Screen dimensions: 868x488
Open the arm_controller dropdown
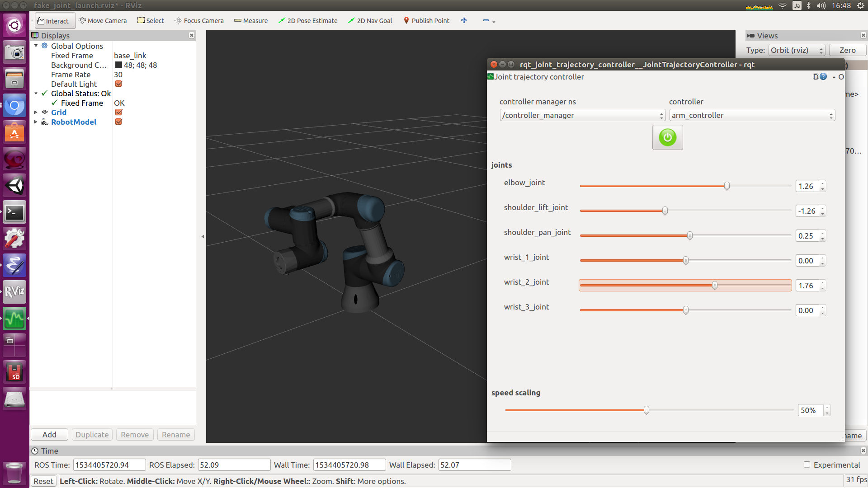tap(752, 116)
